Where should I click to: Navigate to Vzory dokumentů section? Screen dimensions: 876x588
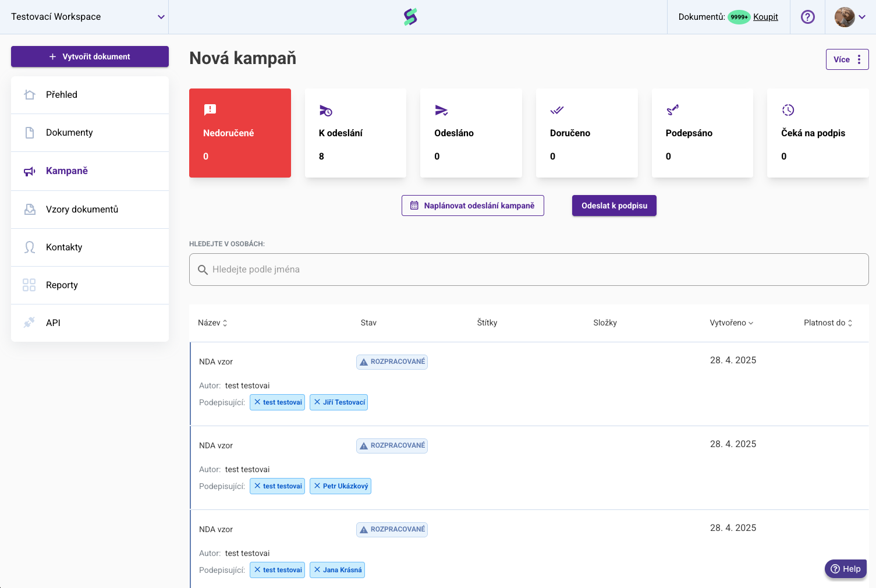pos(82,210)
